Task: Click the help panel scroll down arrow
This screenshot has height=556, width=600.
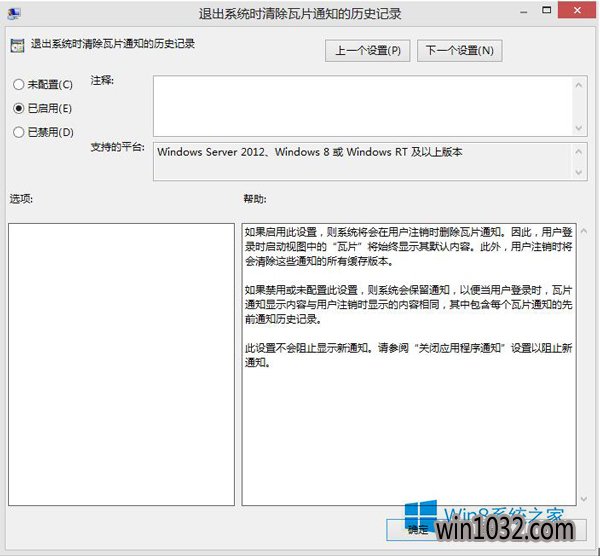Action: (x=582, y=497)
